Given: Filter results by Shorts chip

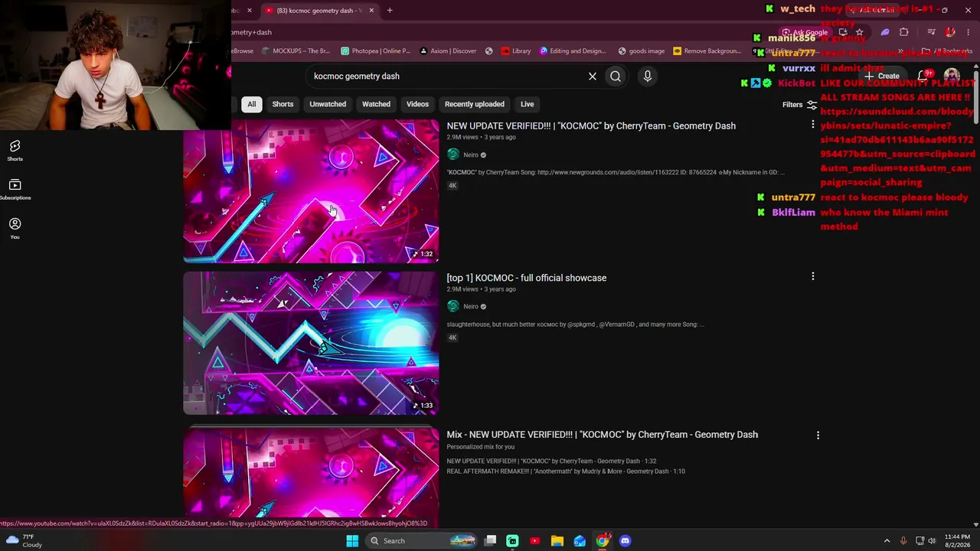Looking at the screenshot, I should coord(283,104).
